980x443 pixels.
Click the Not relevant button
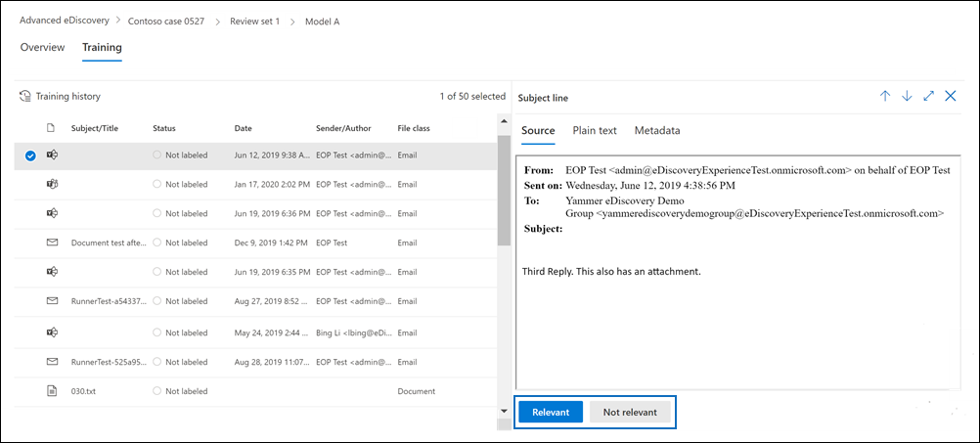630,412
